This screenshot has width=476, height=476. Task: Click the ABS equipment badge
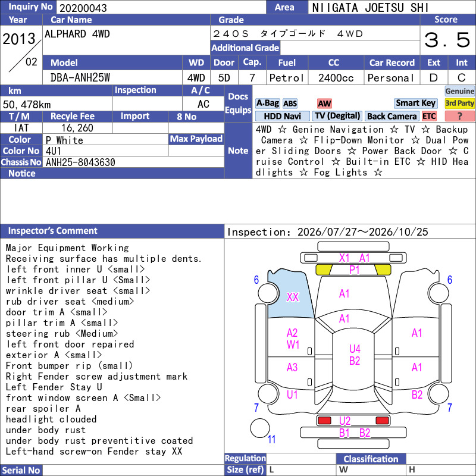pos(290,104)
